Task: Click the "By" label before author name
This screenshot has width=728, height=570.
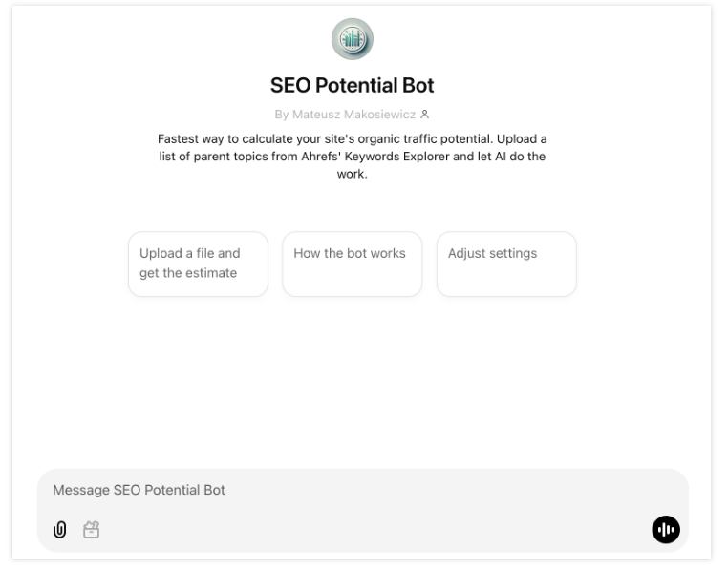Action: tap(281, 115)
